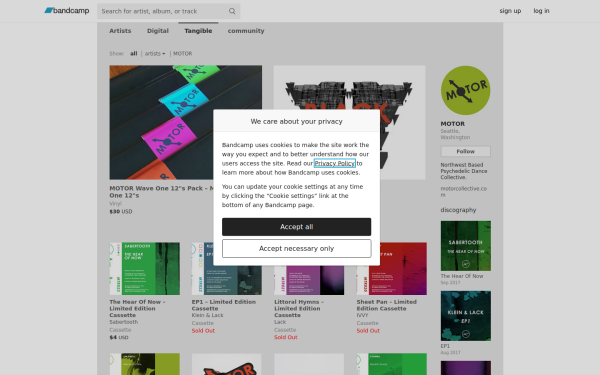The width and height of the screenshot is (600, 375).
Task: Select the 'all' show filter
Action: click(x=134, y=54)
